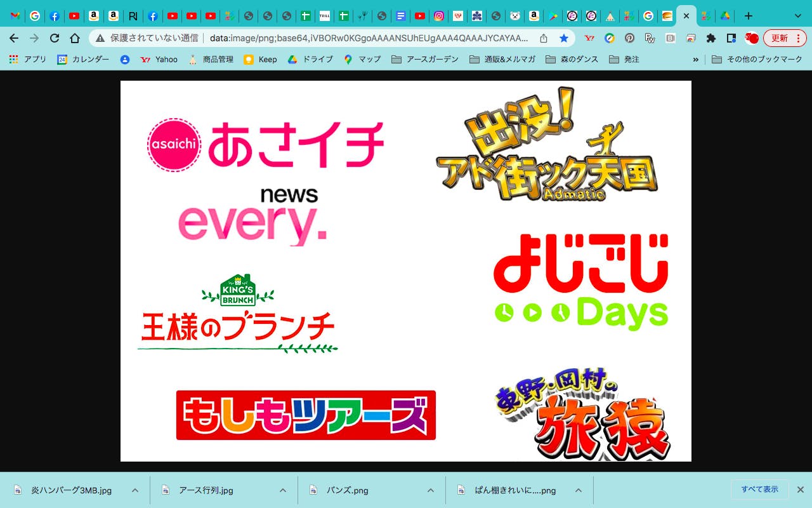Screen dimensions: 812x508
Task: Close the current data image tab
Action: 686,16
